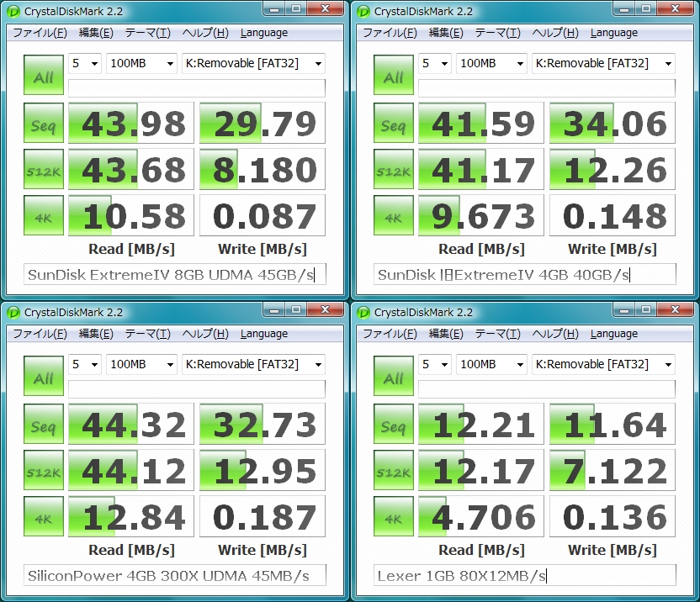The width and height of the screenshot is (700, 602).
Task: Click 4K read result 9.673
Action: pyautogui.click(x=481, y=215)
